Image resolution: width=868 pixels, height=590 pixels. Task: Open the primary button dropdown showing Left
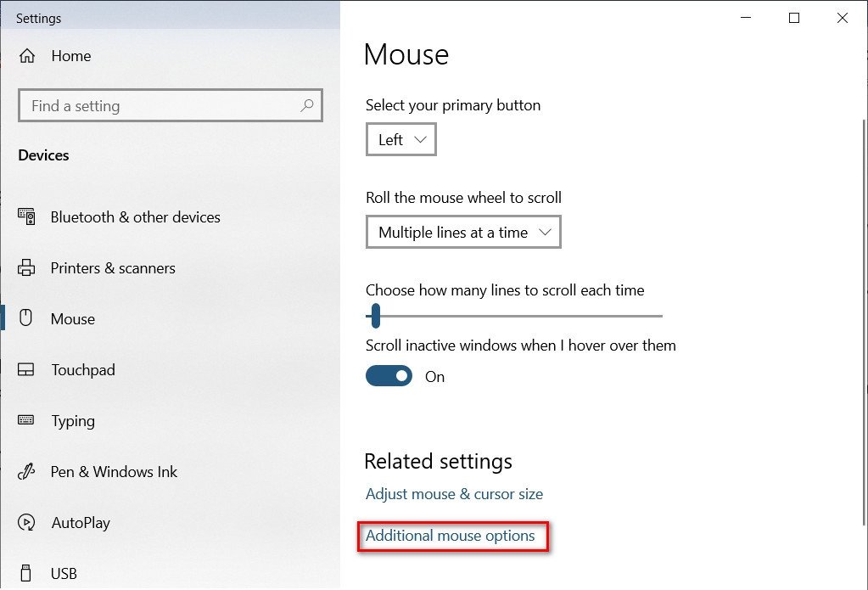pyautogui.click(x=400, y=139)
